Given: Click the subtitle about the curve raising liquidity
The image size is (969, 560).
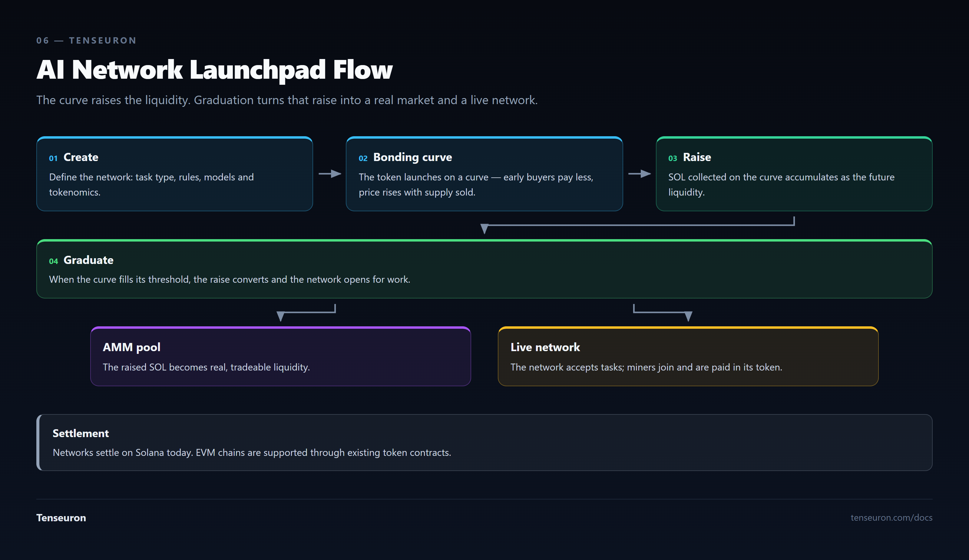Looking at the screenshot, I should (x=287, y=100).
